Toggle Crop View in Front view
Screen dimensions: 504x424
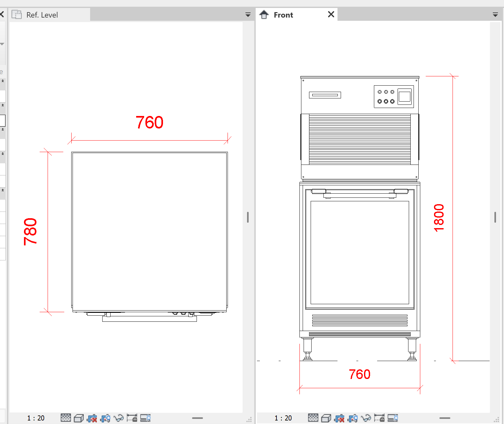(x=339, y=418)
